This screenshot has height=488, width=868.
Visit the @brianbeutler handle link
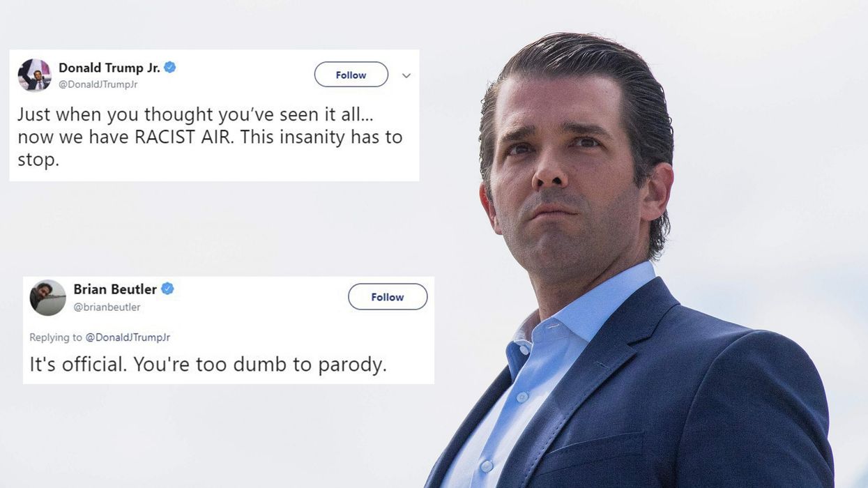(107, 307)
